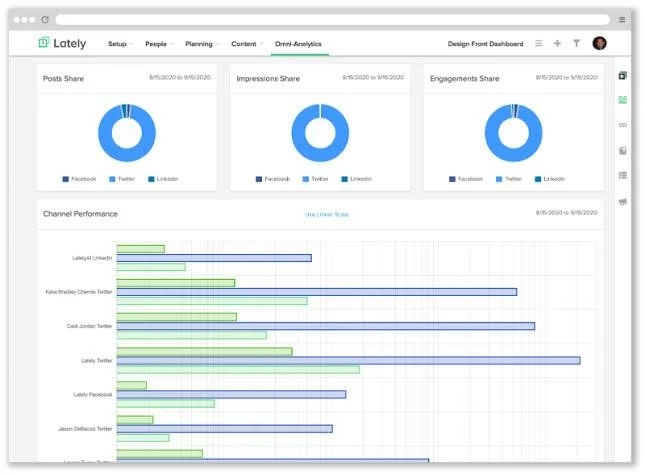Toggle LinkedIn legend in Engagements Share chart
The height and width of the screenshot is (475, 645).
(550, 179)
